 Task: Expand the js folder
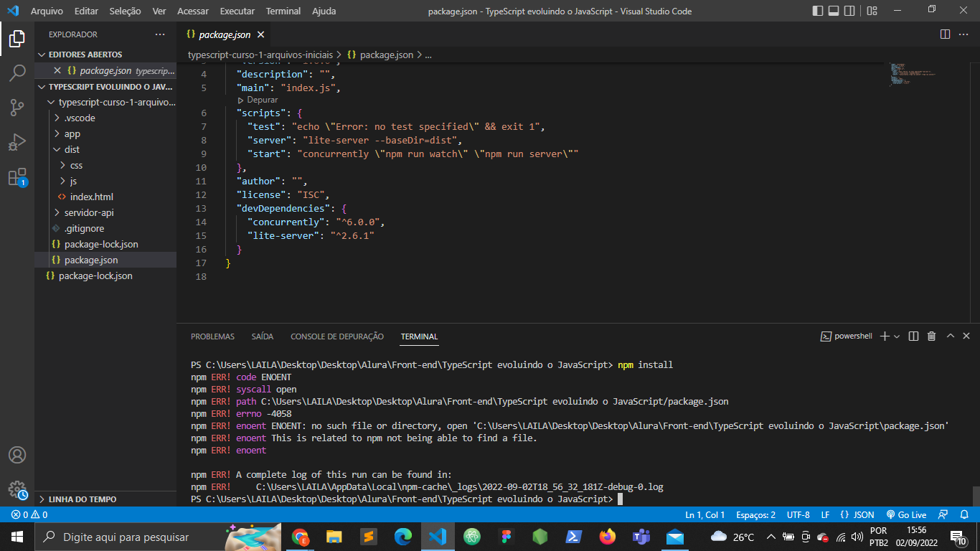click(x=106, y=181)
